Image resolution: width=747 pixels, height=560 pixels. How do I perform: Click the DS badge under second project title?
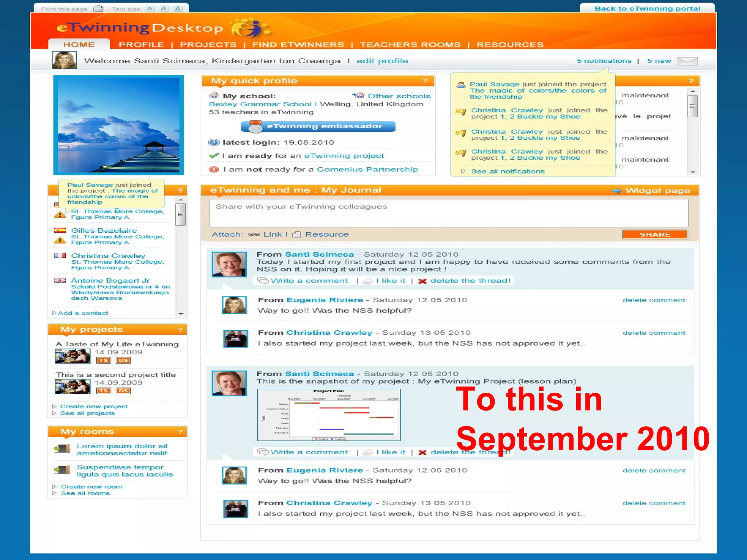pyautogui.click(x=123, y=391)
